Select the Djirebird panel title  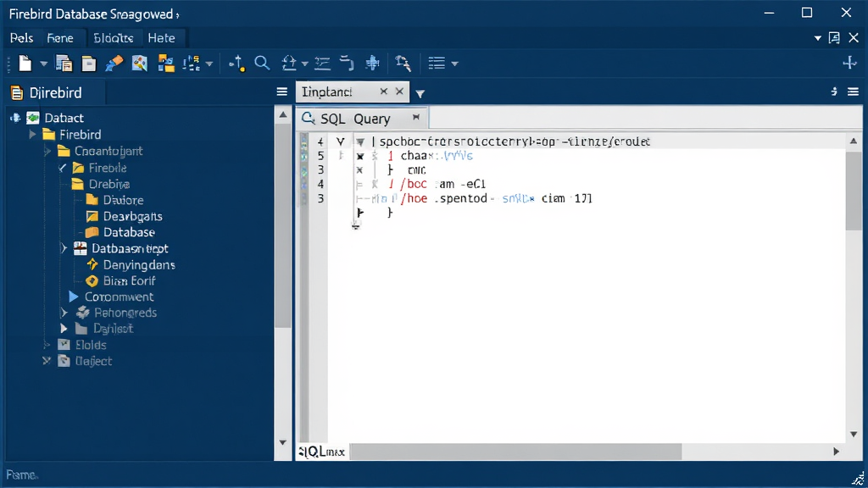tap(55, 92)
